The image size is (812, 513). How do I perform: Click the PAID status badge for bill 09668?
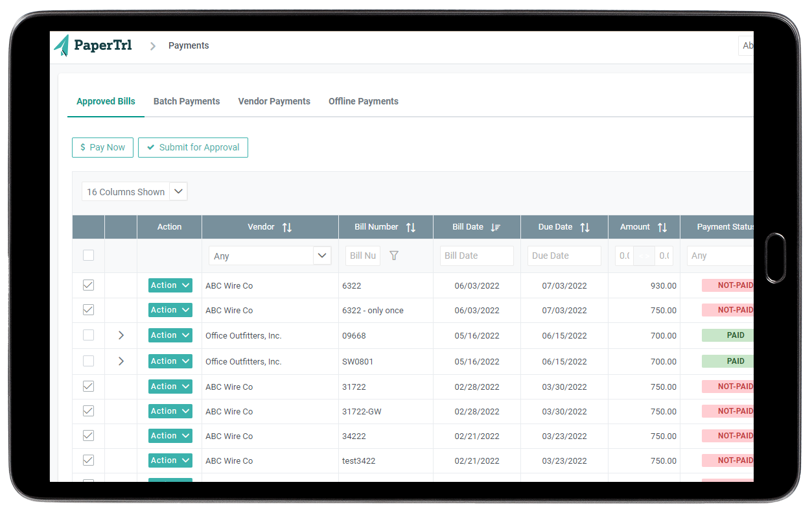tap(728, 335)
